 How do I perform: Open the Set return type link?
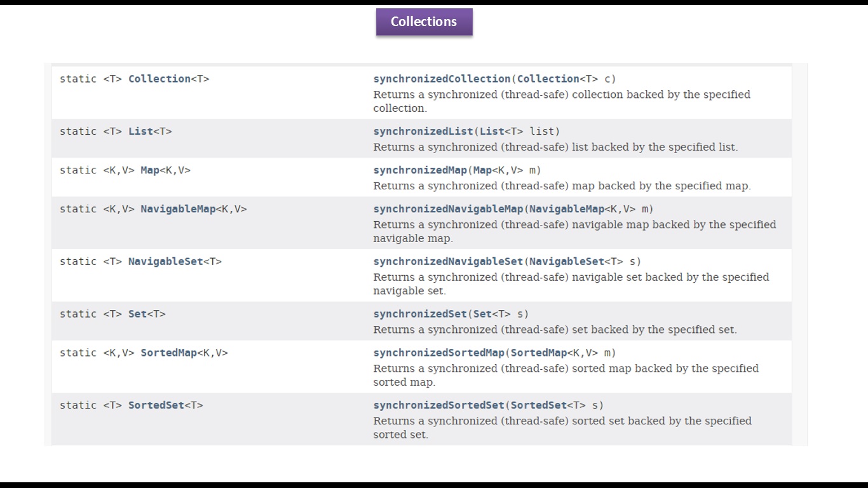137,314
